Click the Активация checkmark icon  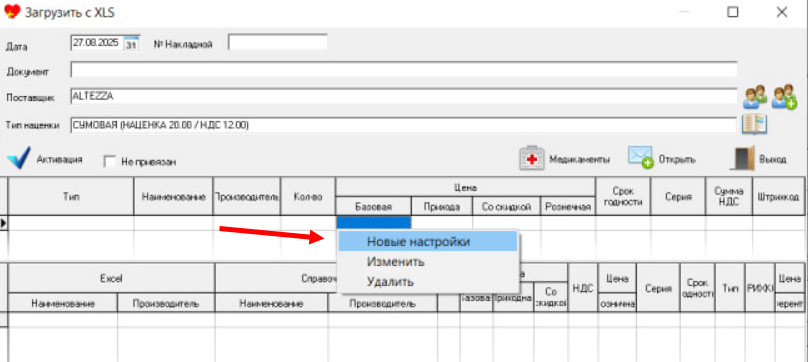[x=19, y=158]
